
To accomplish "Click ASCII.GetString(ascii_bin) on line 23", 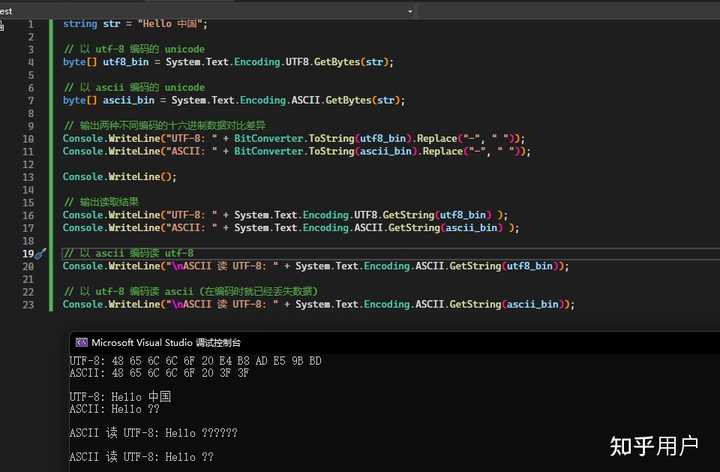I will pos(489,304).
